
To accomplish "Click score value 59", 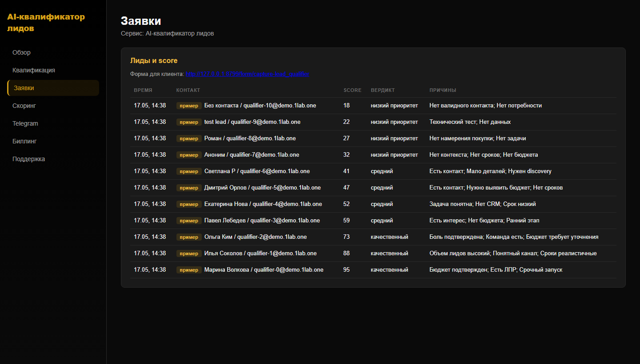I will click(347, 221).
